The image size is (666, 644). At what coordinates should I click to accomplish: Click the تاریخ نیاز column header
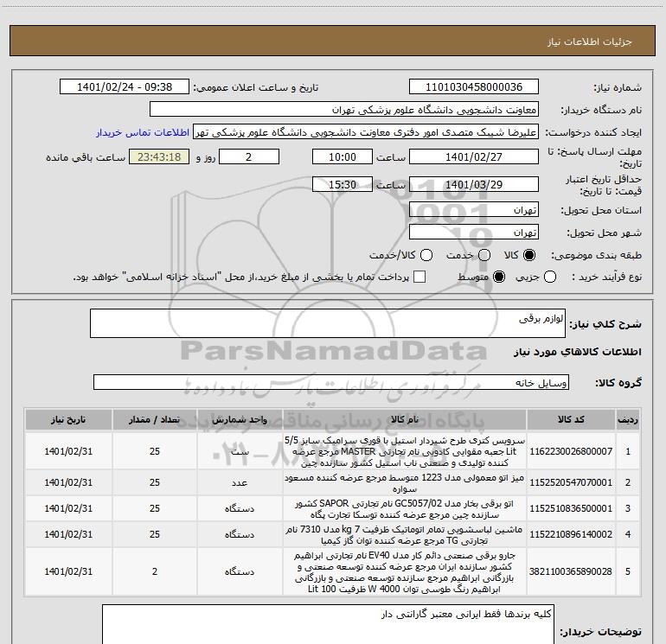point(68,420)
